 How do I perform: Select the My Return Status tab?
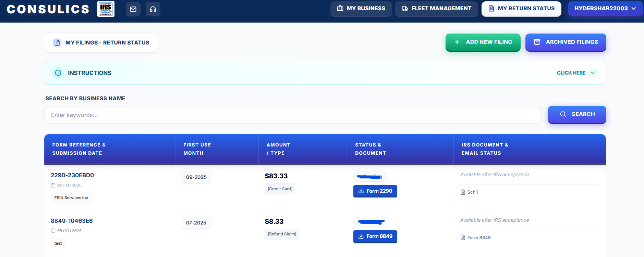coord(521,9)
